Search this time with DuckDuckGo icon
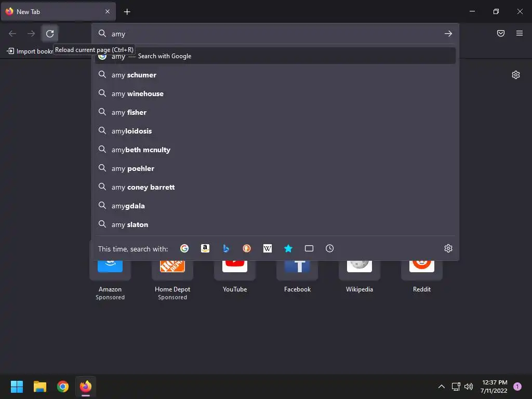This screenshot has width=532, height=399. (x=247, y=248)
